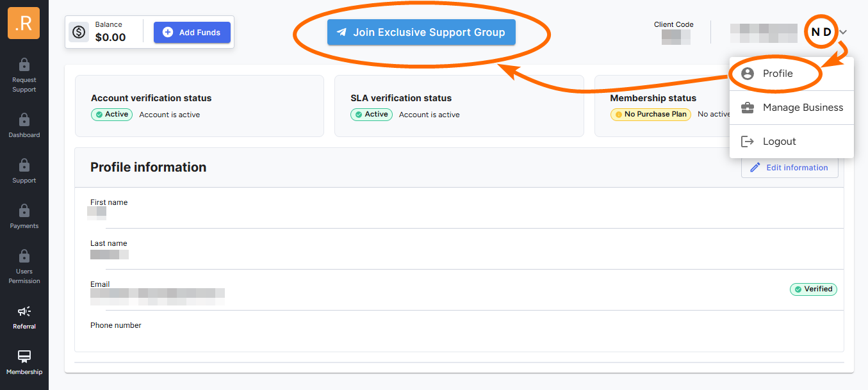Click the Phone number field label
Screen dimensions: 868x390
(x=116, y=325)
